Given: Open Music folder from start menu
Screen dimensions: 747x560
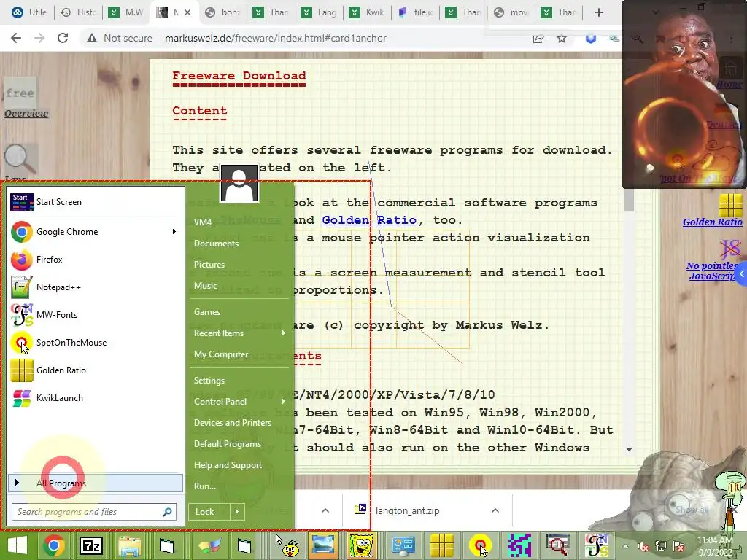Looking at the screenshot, I should 205,286.
